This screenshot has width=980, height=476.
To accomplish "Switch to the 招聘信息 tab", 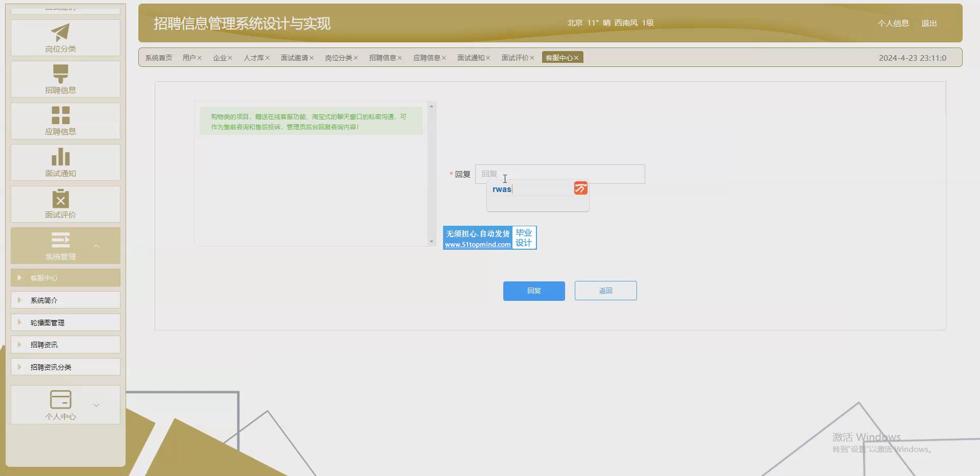I will pyautogui.click(x=383, y=58).
